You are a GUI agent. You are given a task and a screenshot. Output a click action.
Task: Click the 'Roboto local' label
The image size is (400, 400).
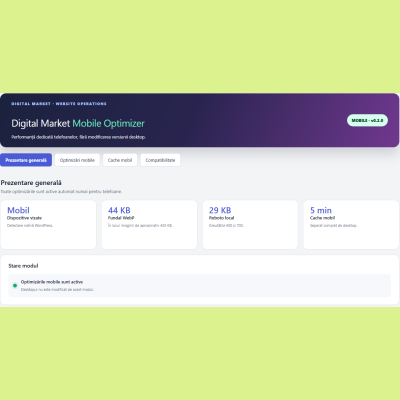tap(221, 218)
